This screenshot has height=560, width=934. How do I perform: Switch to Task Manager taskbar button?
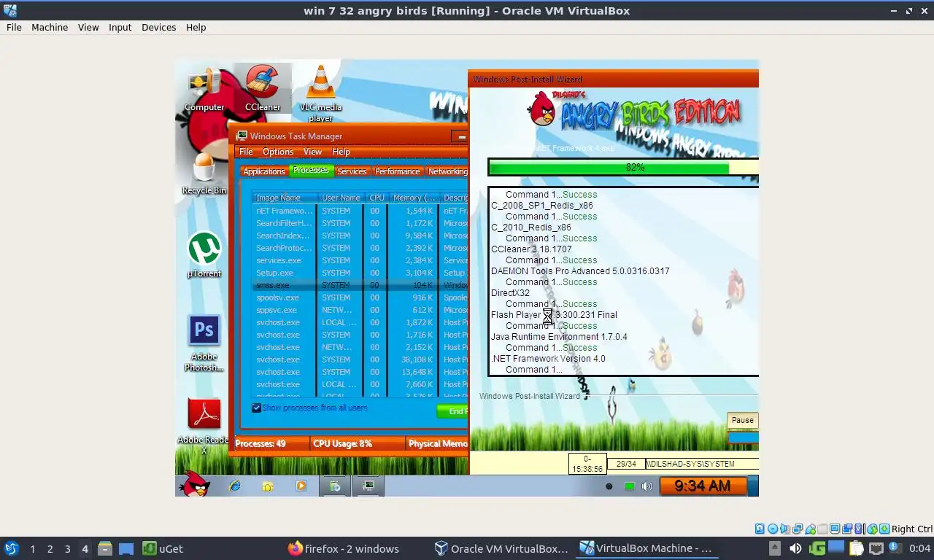point(368,486)
